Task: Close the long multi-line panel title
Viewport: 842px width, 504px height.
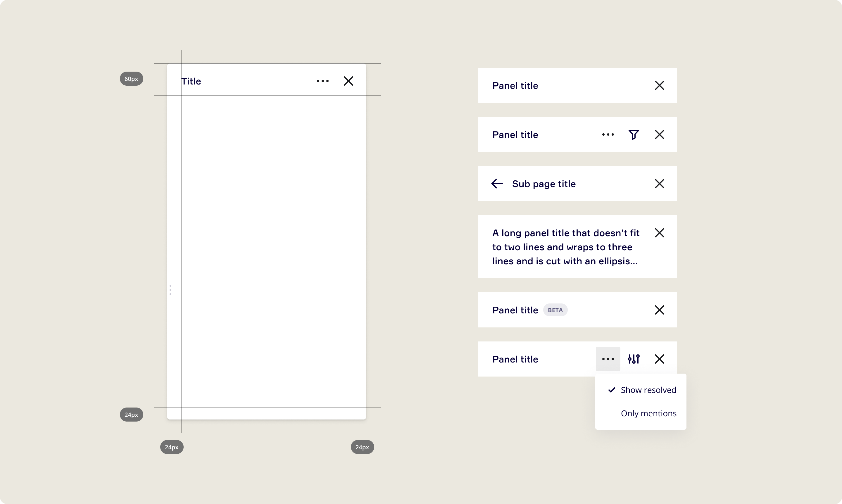Action: (x=660, y=233)
